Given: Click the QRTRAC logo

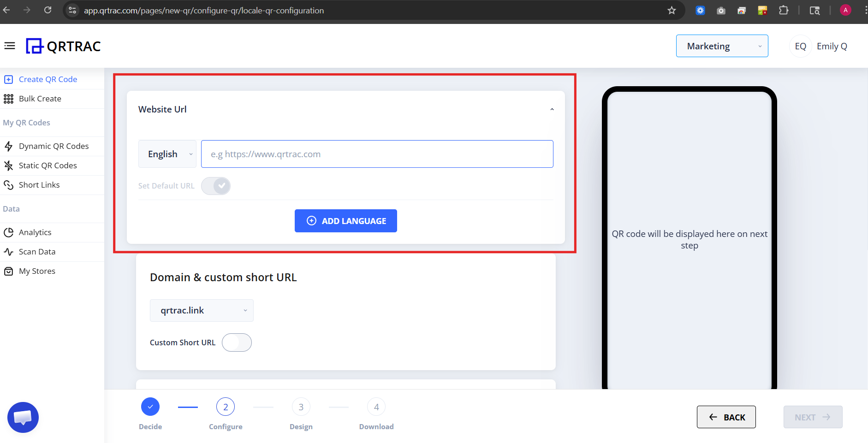Looking at the screenshot, I should [x=63, y=46].
